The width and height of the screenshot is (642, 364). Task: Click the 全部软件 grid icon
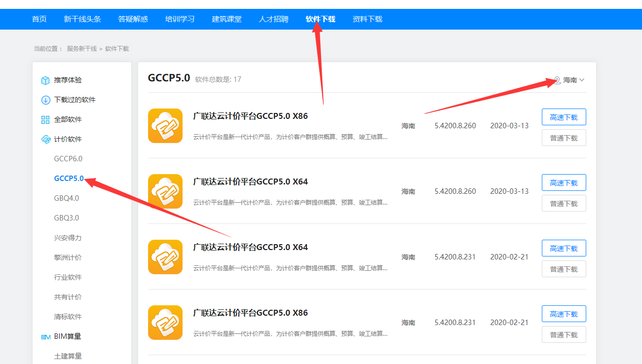tap(45, 119)
